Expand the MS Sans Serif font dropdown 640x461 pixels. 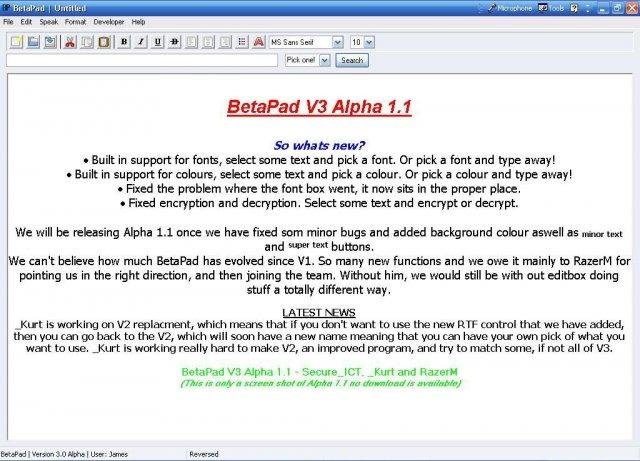pyautogui.click(x=338, y=42)
